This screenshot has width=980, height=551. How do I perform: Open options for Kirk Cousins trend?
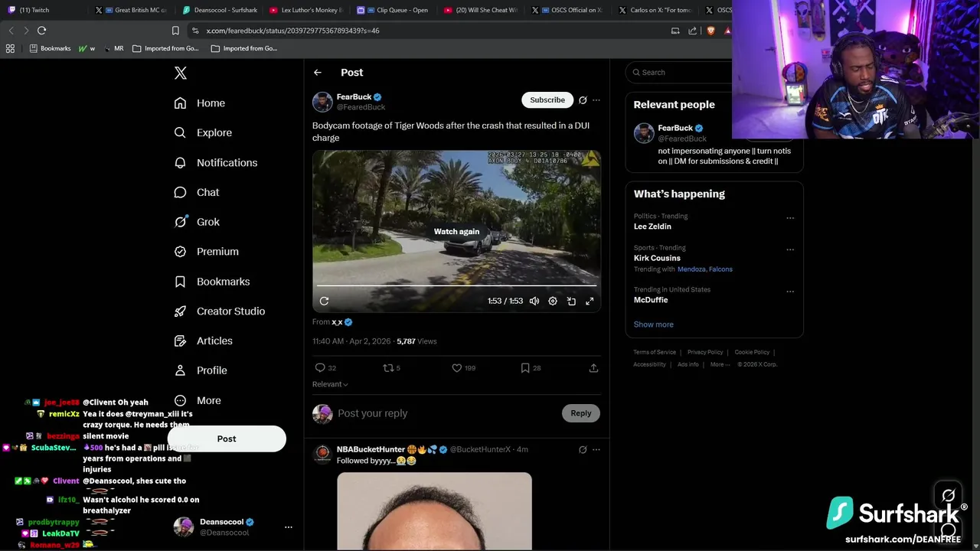pyautogui.click(x=790, y=249)
